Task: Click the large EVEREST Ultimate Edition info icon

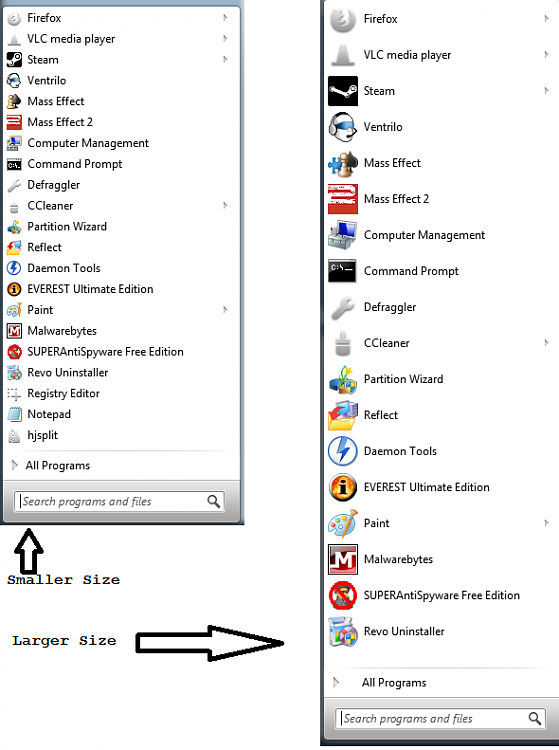Action: pos(343,487)
